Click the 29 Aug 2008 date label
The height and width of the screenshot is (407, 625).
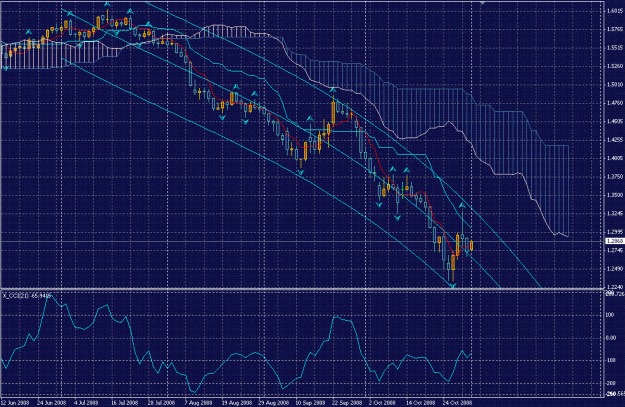click(273, 403)
